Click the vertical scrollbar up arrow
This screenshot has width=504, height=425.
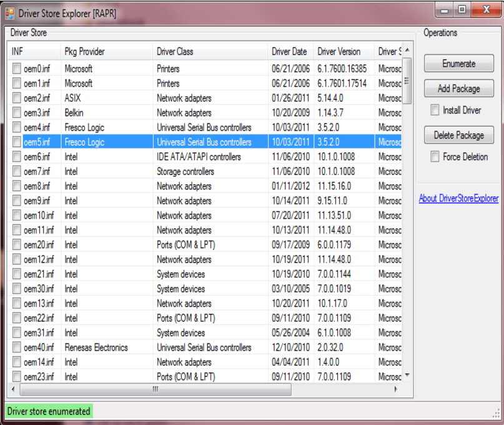click(407, 50)
